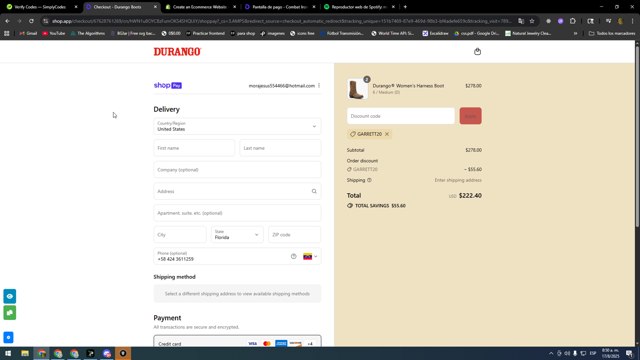This screenshot has width=640, height=360.
Task: Open the State dropdown showing Florida
Action: tap(237, 235)
